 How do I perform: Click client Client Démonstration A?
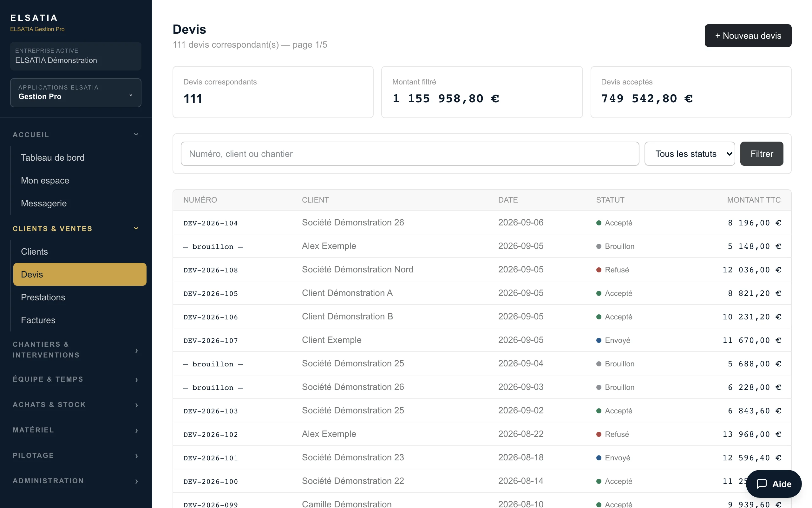pyautogui.click(x=347, y=293)
